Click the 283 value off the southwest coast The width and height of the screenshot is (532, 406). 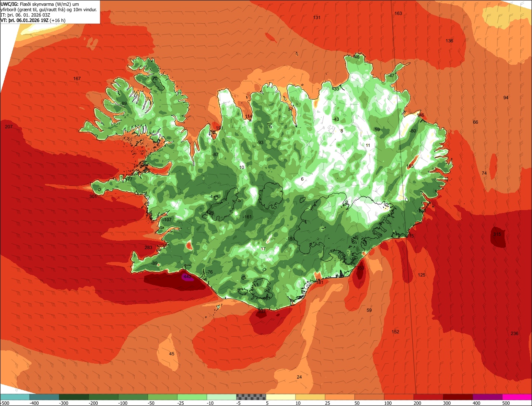148,247
